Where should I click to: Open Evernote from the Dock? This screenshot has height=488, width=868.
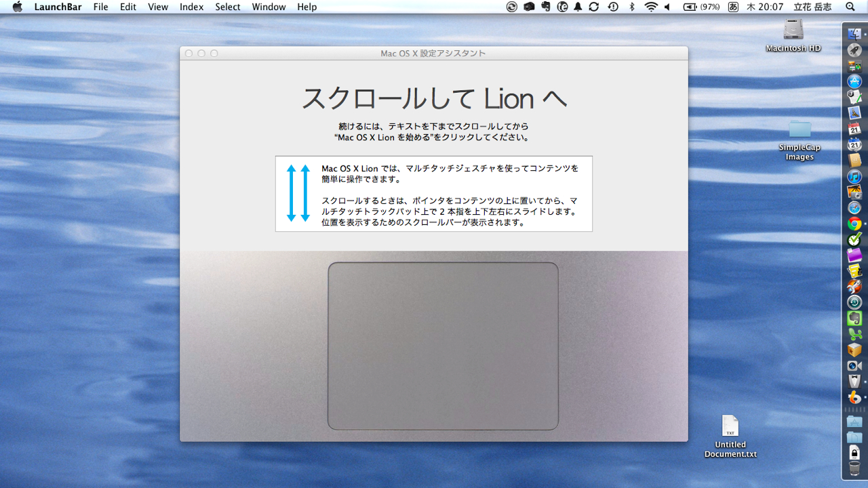point(854,318)
